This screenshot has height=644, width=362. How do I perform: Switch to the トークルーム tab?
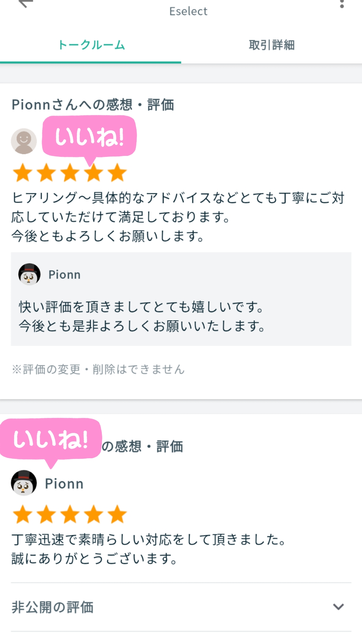point(91,45)
